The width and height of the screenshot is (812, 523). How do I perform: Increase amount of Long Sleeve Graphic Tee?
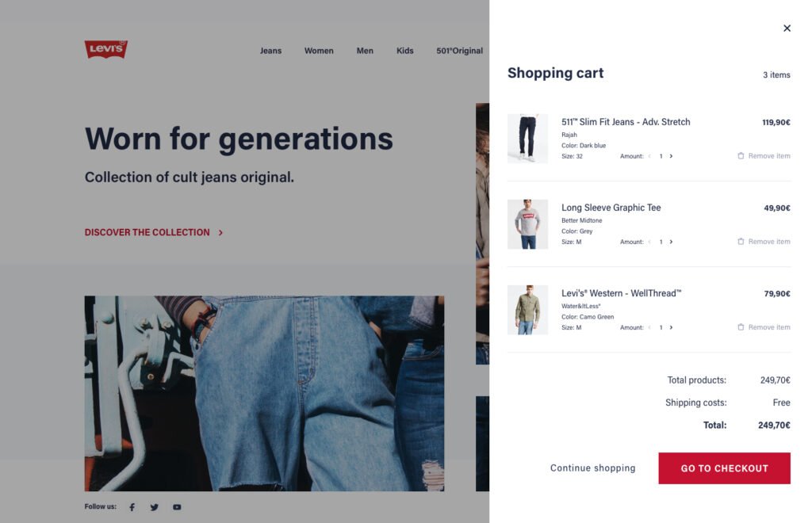[671, 242]
